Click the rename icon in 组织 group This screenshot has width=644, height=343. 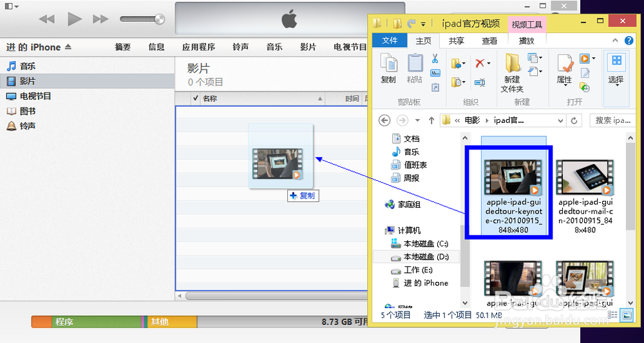(x=480, y=82)
